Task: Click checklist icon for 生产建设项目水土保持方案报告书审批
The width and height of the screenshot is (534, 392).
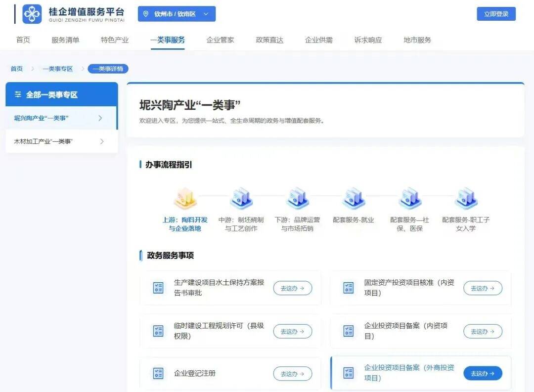Action: [x=158, y=288]
